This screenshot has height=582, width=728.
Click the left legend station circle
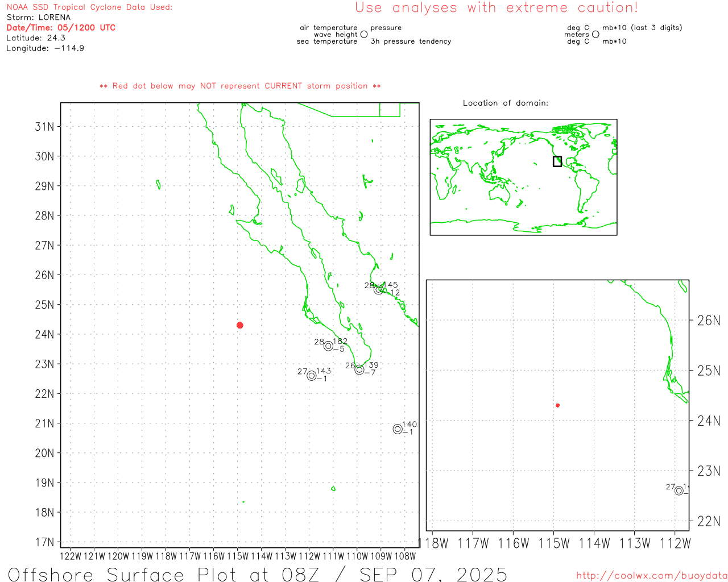tap(364, 34)
